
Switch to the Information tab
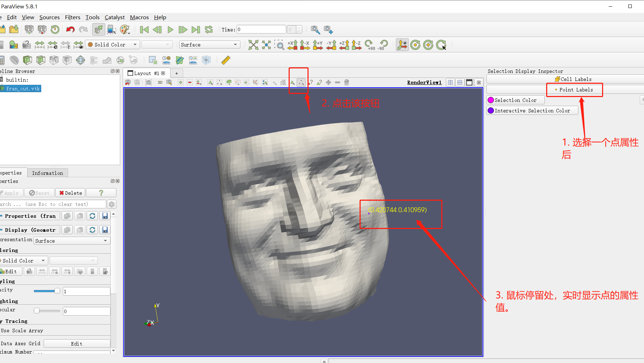(x=48, y=173)
